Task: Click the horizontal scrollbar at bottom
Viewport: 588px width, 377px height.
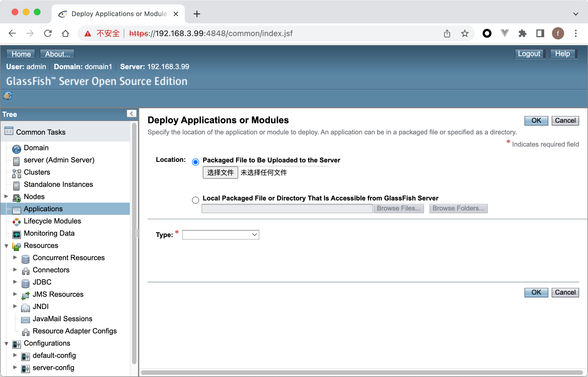Action: pos(361,372)
